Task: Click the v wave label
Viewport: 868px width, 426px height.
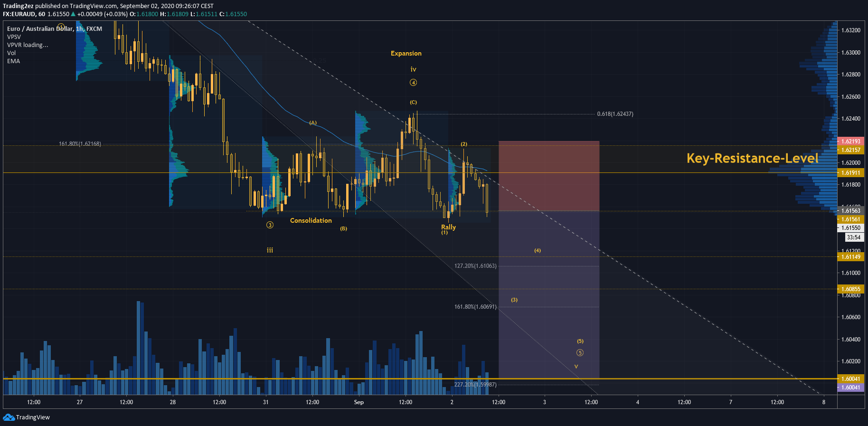Action: click(576, 367)
